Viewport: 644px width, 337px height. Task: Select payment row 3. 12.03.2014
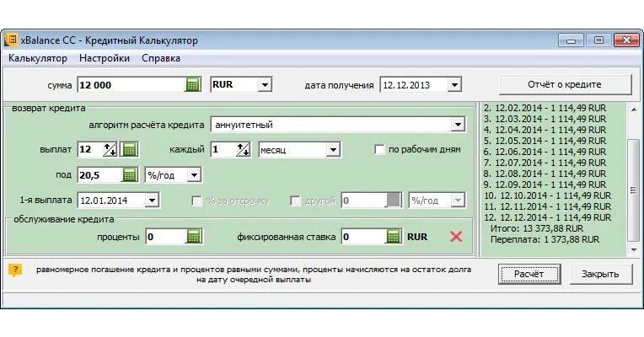(x=545, y=119)
